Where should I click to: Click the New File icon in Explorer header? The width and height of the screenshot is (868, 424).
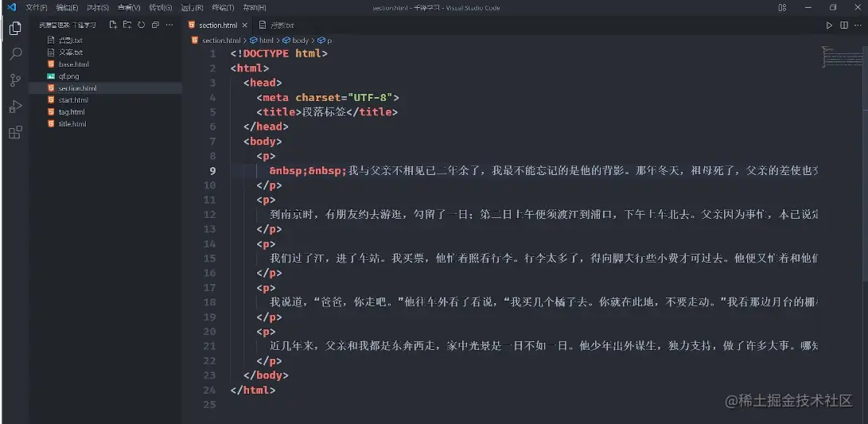pos(113,25)
